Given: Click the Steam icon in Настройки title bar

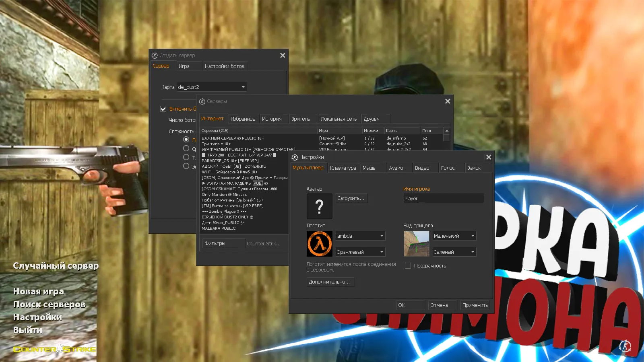Looking at the screenshot, I should 295,157.
